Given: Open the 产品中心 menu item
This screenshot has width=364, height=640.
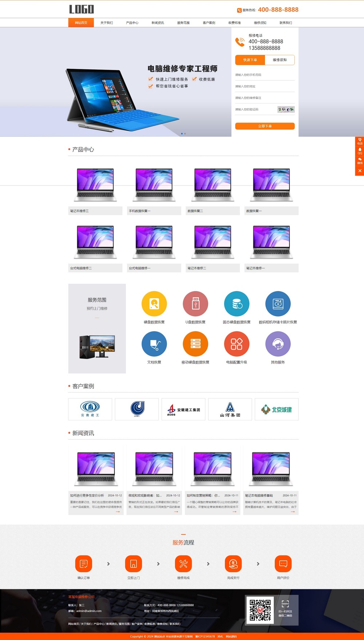Looking at the screenshot, I should (132, 23).
